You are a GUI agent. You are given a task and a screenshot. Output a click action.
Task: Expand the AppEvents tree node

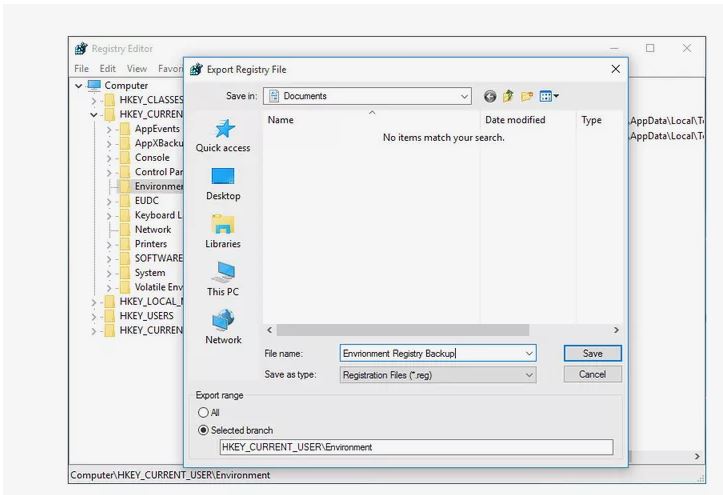(x=109, y=130)
